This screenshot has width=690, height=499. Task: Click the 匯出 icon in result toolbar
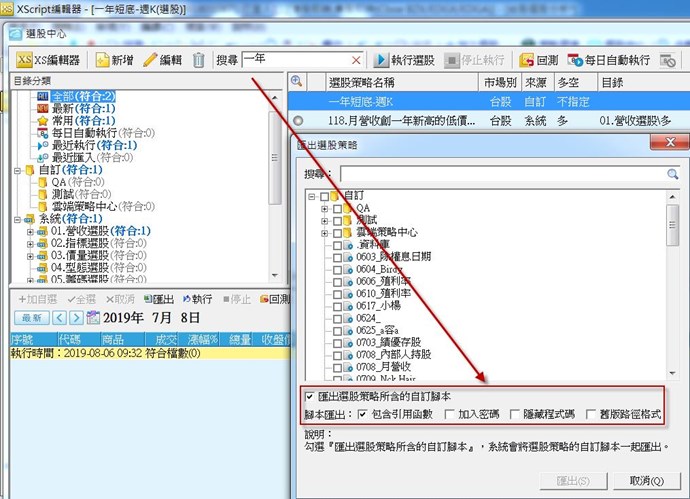149,299
